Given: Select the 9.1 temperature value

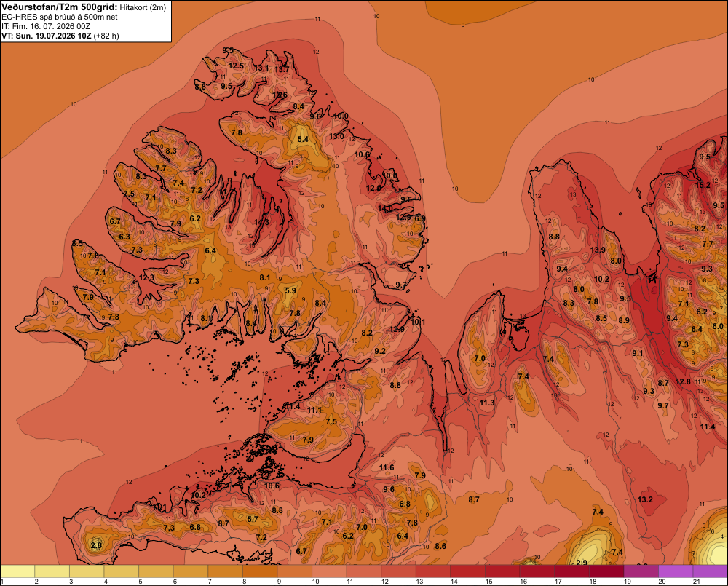Looking at the screenshot, I should coord(638,353).
